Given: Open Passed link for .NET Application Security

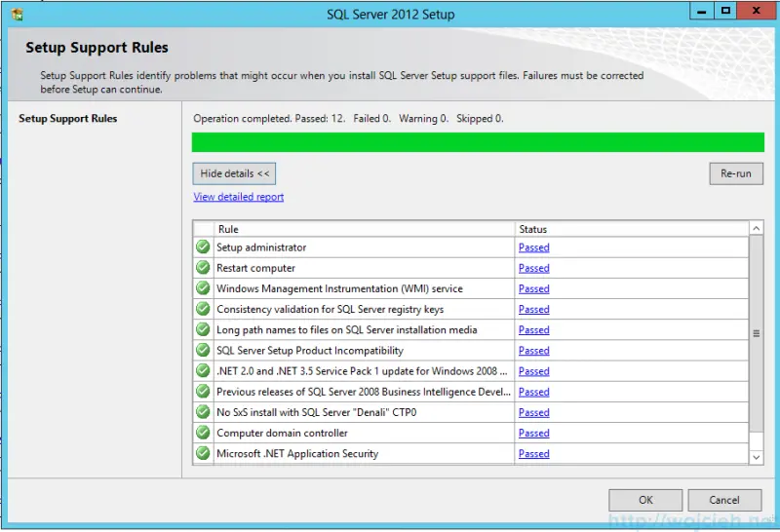Looking at the screenshot, I should pos(533,453).
